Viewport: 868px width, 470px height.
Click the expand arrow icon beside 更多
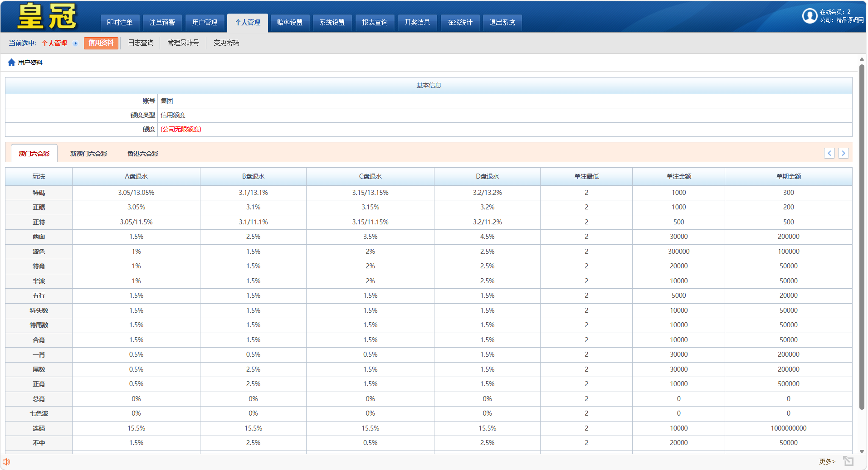click(x=848, y=461)
